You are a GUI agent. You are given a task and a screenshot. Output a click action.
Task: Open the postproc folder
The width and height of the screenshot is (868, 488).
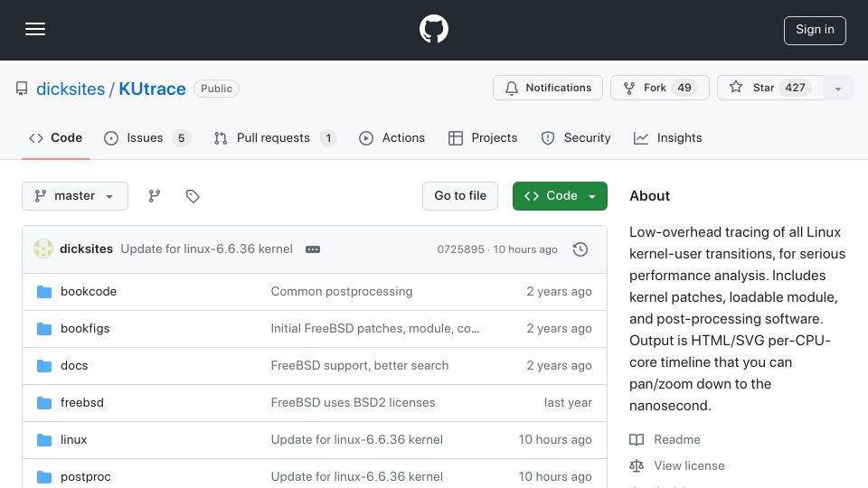[86, 477]
